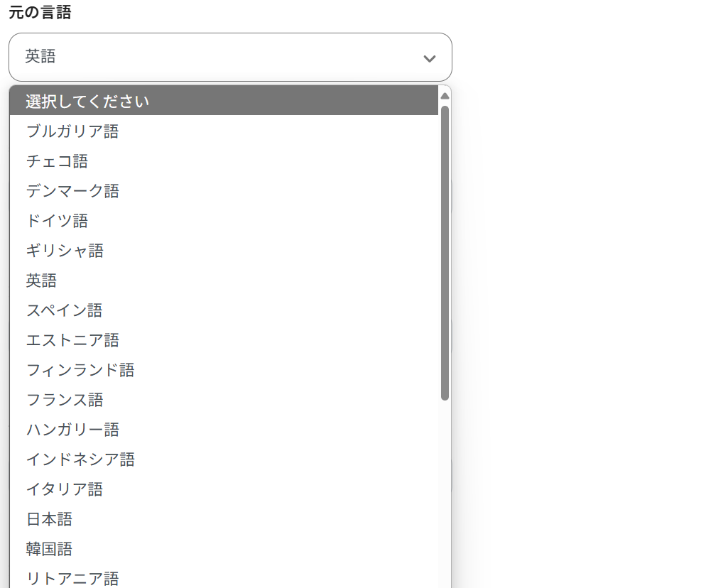The height and width of the screenshot is (588, 701).
Task: Select the 選択してください placeholder option
Action: pyautogui.click(x=224, y=101)
